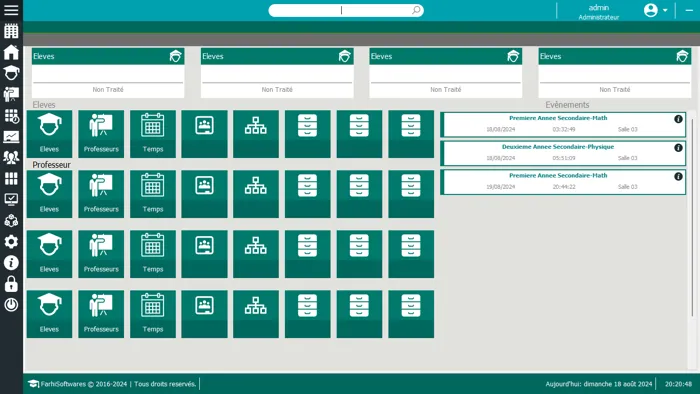700x394 pixels.
Task: Go to the Home icon in the sidebar
Action: (x=11, y=52)
